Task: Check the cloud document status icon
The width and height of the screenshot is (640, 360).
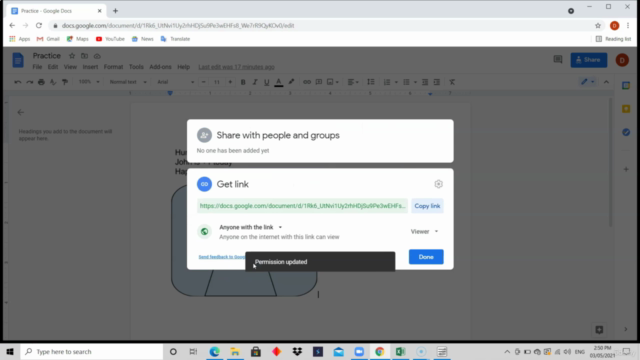Action: click(97, 56)
